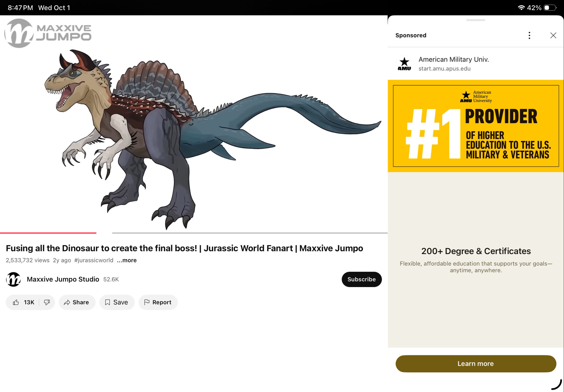This screenshot has height=392, width=564.
Task: Click Learn more on the AMU ad
Action: pyautogui.click(x=475, y=364)
